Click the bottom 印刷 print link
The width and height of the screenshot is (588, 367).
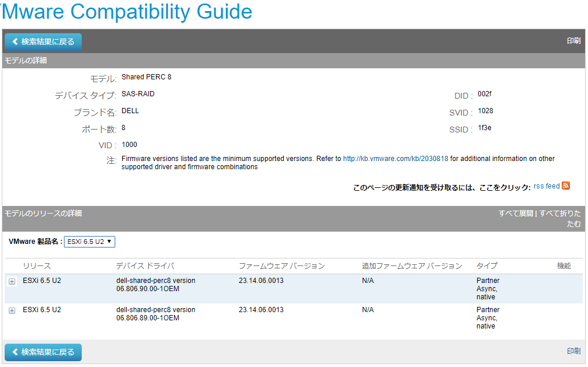573,351
